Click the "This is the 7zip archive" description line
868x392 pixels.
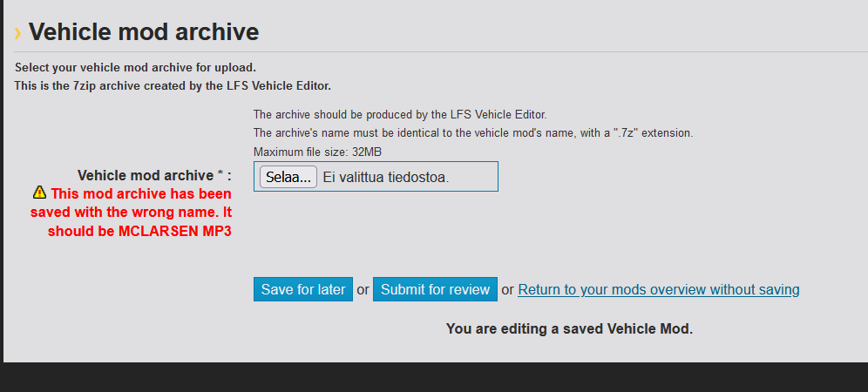[173, 85]
